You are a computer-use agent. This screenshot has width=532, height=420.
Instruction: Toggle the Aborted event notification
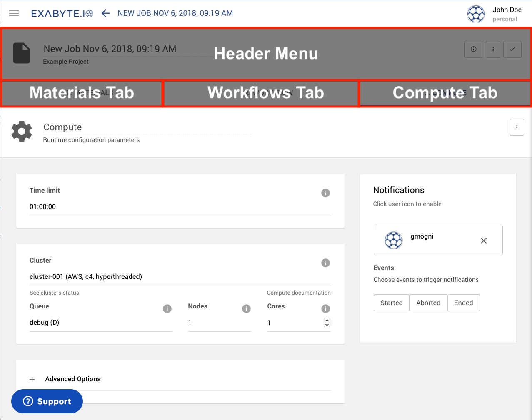[x=428, y=303]
